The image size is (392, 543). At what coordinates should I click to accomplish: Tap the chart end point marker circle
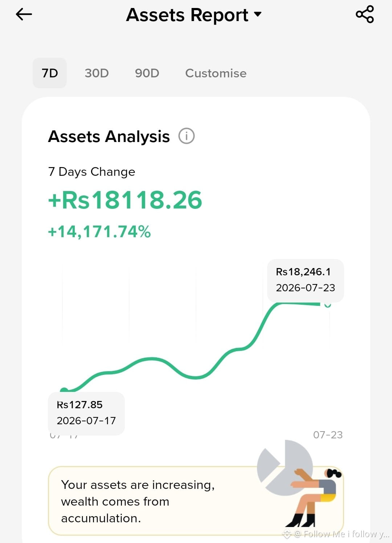pyautogui.click(x=328, y=304)
